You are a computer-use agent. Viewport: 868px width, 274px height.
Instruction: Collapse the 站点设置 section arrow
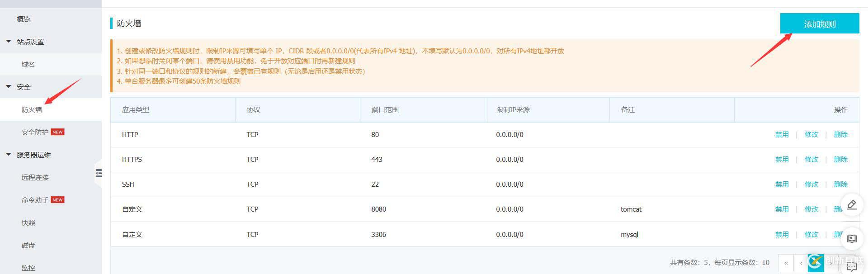pyautogui.click(x=9, y=41)
